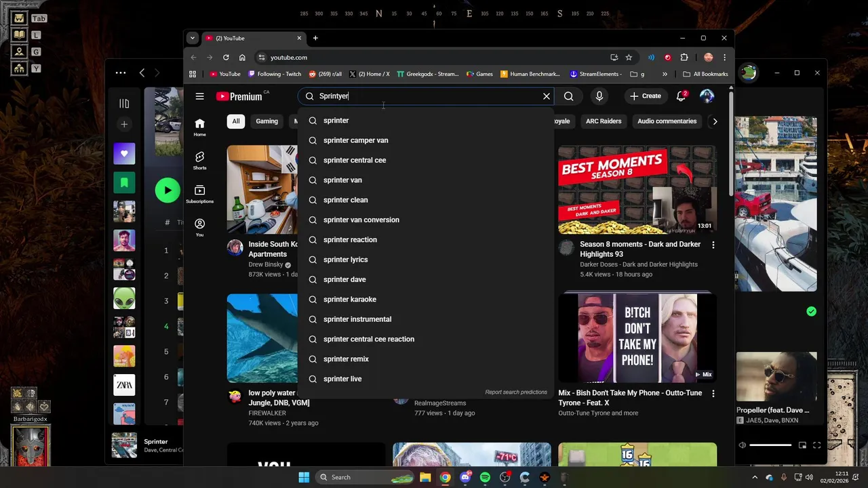Open Spotify's Your Library icon
Image resolution: width=868 pixels, height=488 pixels.
click(124, 104)
